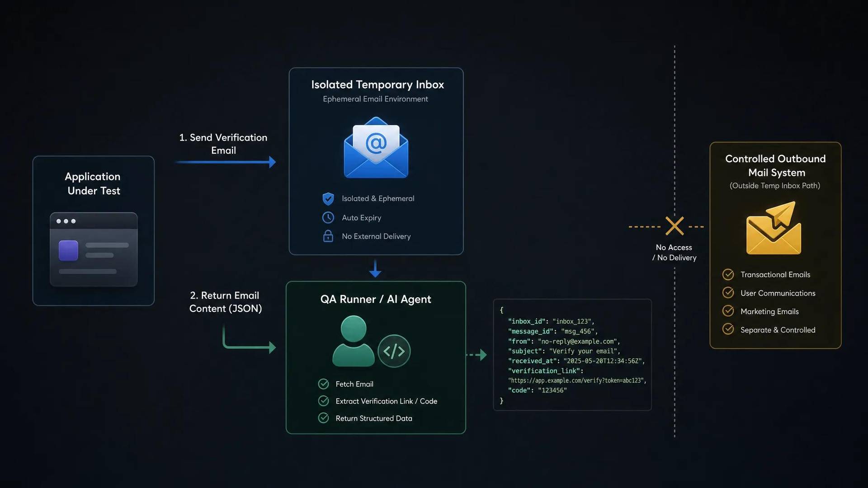This screenshot has width=868, height=488.
Task: Click the Marketing Emails text
Action: click(769, 311)
